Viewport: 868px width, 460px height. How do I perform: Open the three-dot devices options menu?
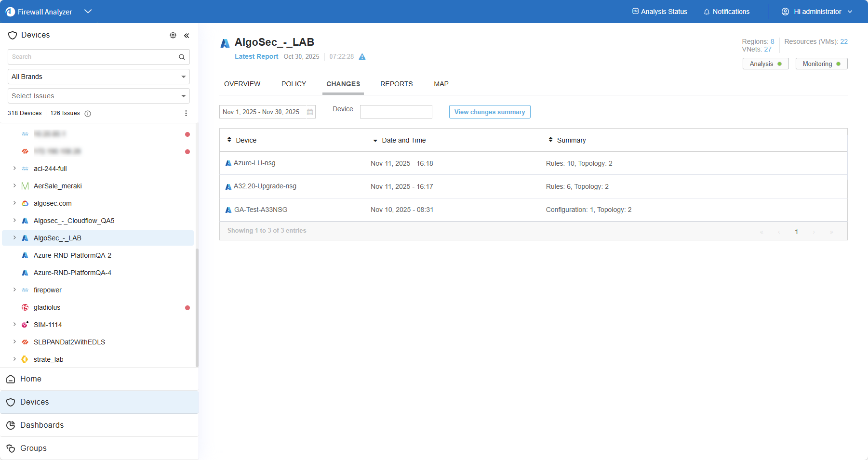[186, 113]
